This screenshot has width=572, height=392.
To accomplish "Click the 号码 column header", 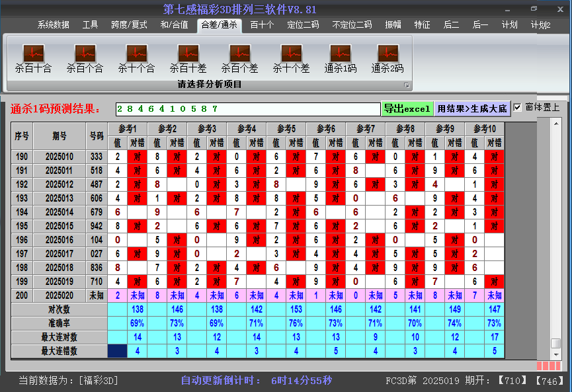I will [97, 136].
